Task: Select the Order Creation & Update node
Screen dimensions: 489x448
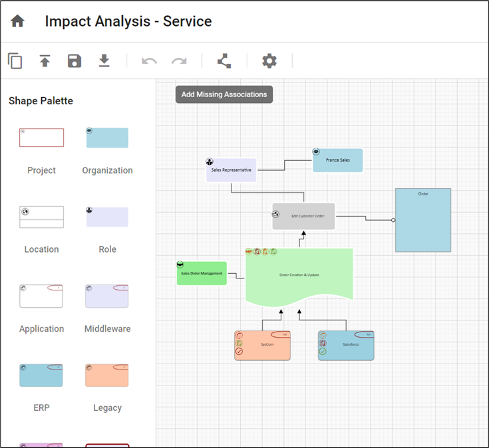Action: 299,275
